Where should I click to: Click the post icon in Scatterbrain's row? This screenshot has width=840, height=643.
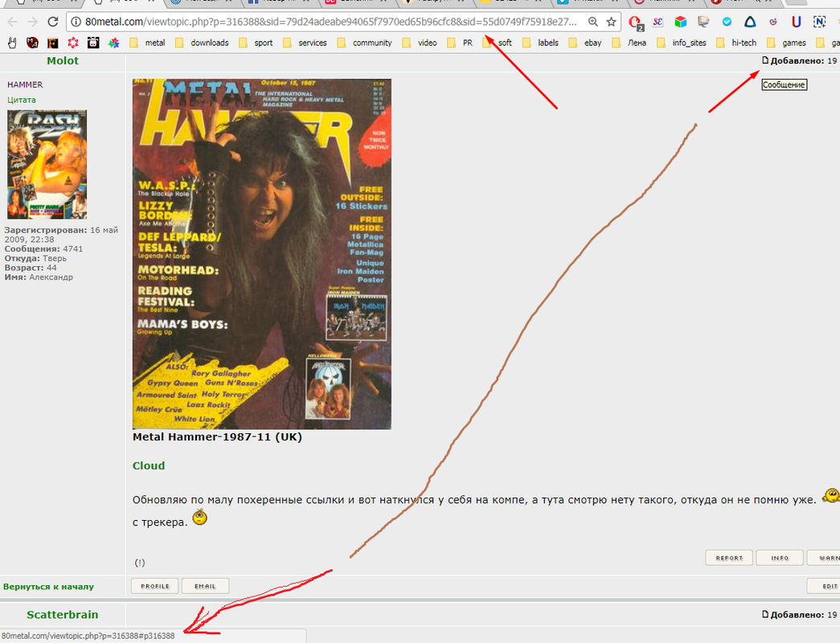(x=765, y=615)
